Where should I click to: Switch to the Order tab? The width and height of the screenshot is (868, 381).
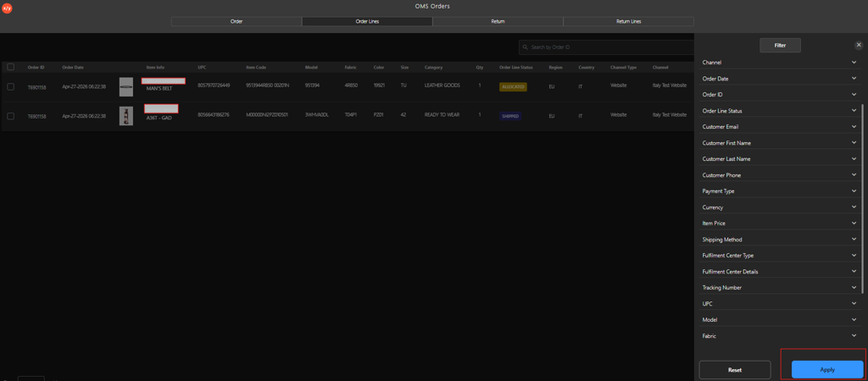(x=236, y=21)
